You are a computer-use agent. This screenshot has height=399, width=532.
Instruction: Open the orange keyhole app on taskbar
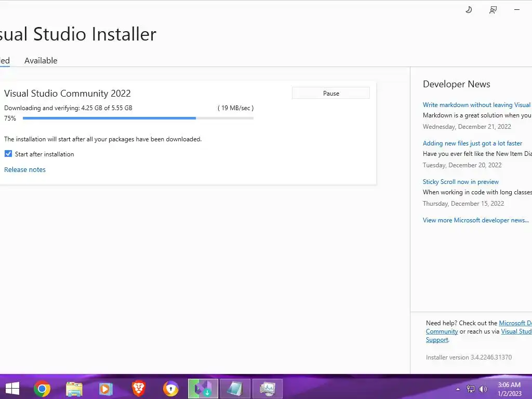point(170,389)
